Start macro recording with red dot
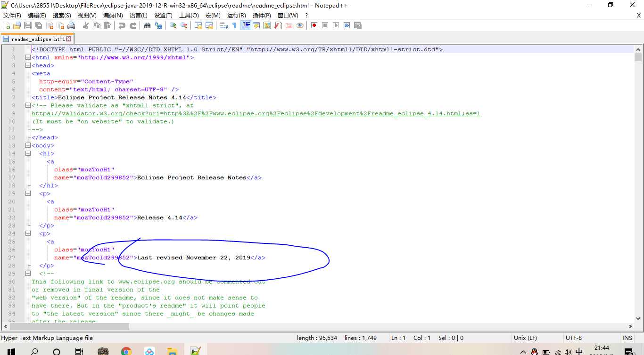 pyautogui.click(x=314, y=25)
